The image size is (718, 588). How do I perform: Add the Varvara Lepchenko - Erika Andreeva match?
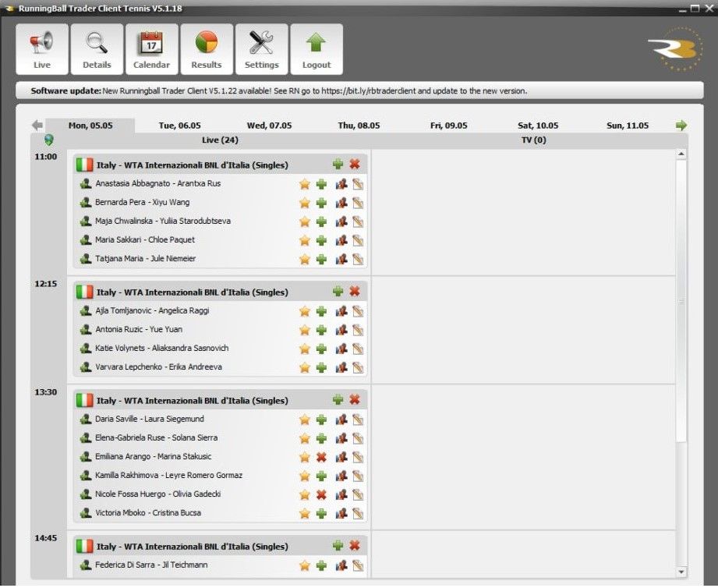[x=321, y=368]
